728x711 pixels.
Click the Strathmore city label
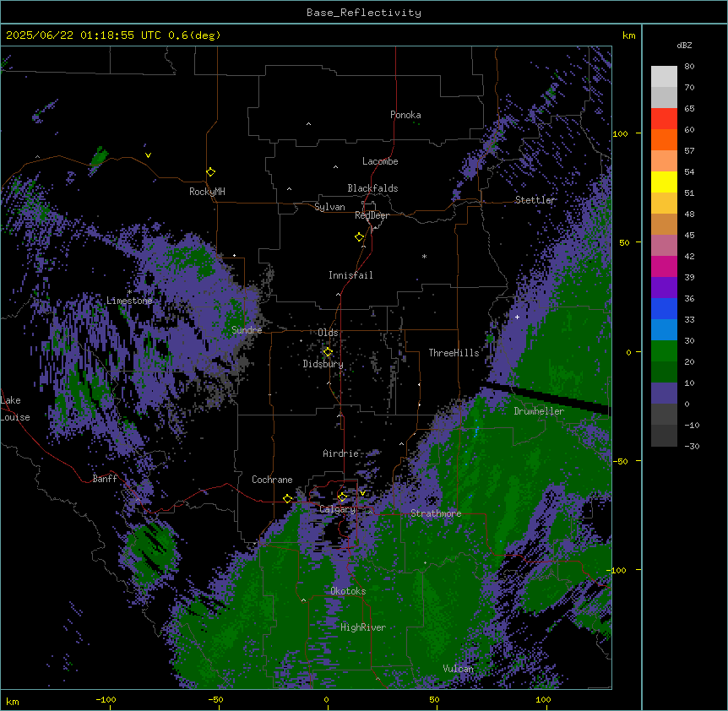[x=436, y=513]
